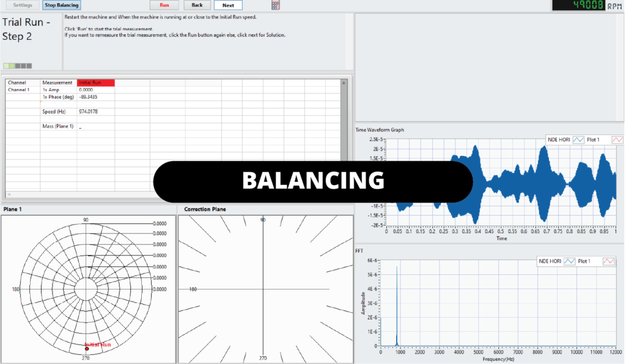Click the calculator icon in the top toolbar
This screenshot has width=626, height=364.
tap(275, 5)
